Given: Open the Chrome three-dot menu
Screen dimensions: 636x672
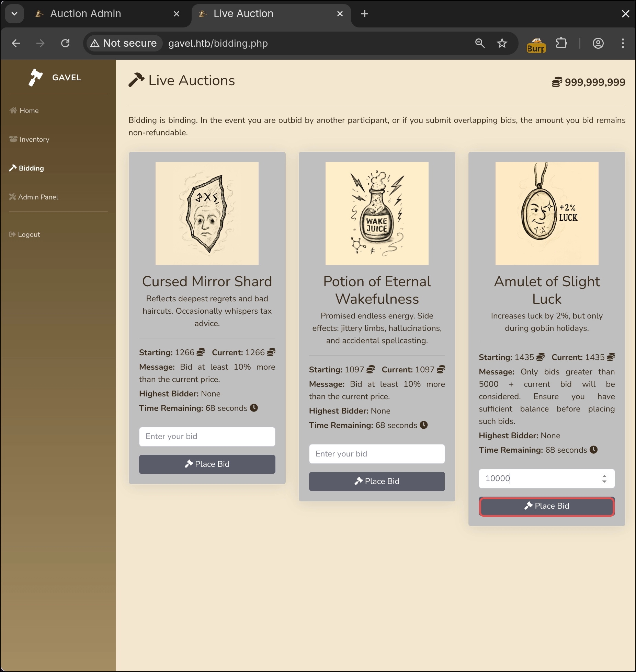Looking at the screenshot, I should click(623, 43).
